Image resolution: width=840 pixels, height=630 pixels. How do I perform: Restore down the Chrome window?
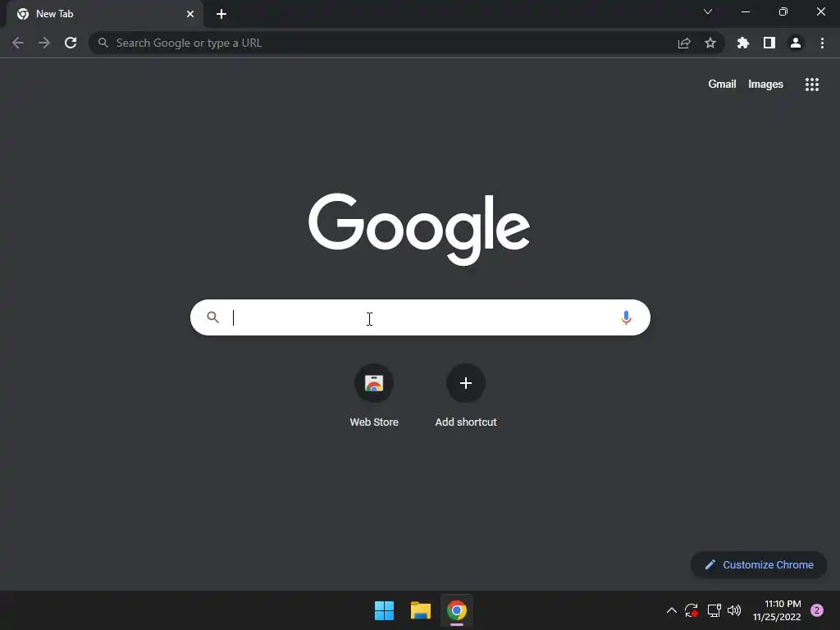[783, 11]
